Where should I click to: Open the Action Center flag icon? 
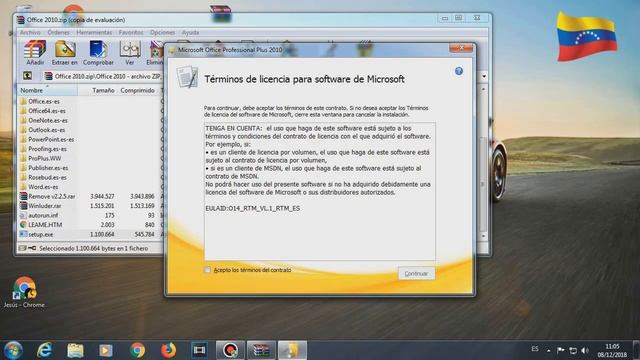561,350
